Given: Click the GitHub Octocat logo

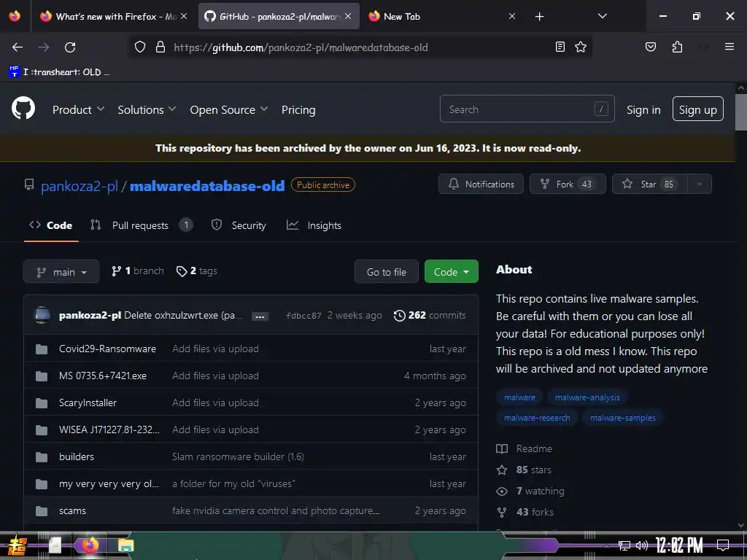Looking at the screenshot, I should 23,108.
